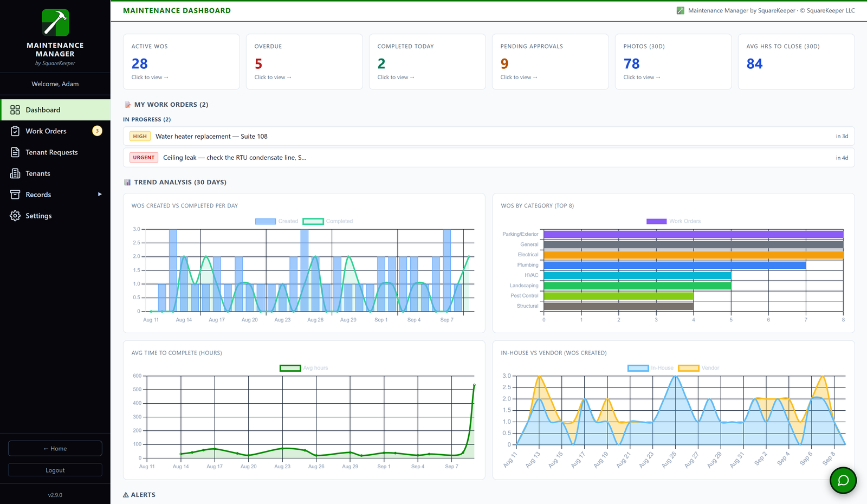Click the URGENT priority tag
Image resolution: width=867 pixels, height=504 pixels.
click(144, 158)
